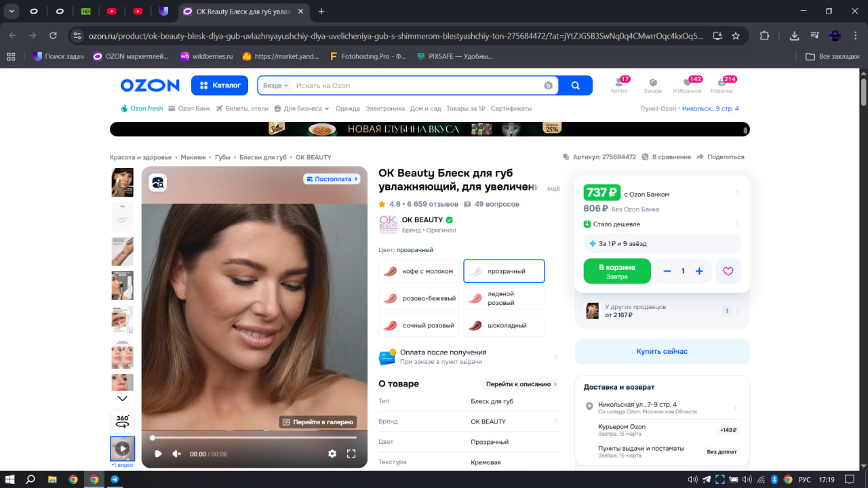Open the Каталог menu
Viewport: 868px width, 488px height.
(x=220, y=85)
